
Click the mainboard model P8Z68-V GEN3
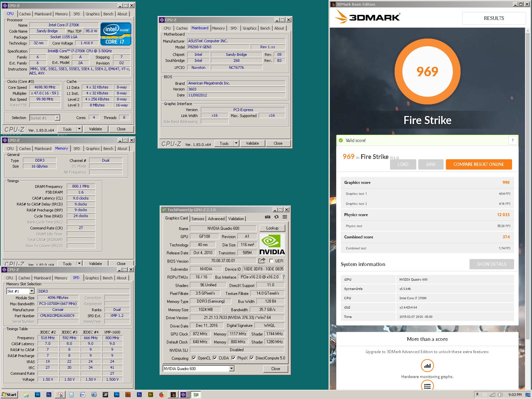(x=218, y=47)
